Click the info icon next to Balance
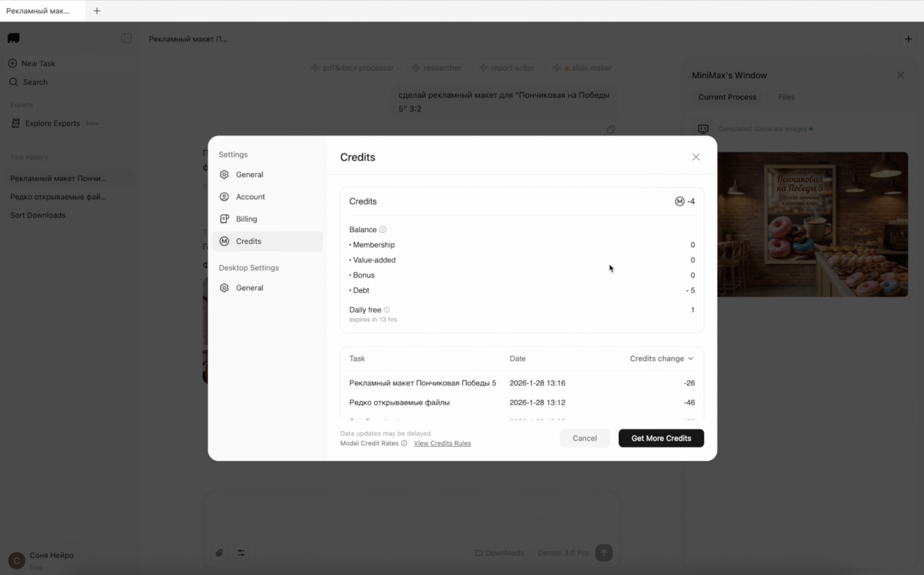 click(383, 229)
